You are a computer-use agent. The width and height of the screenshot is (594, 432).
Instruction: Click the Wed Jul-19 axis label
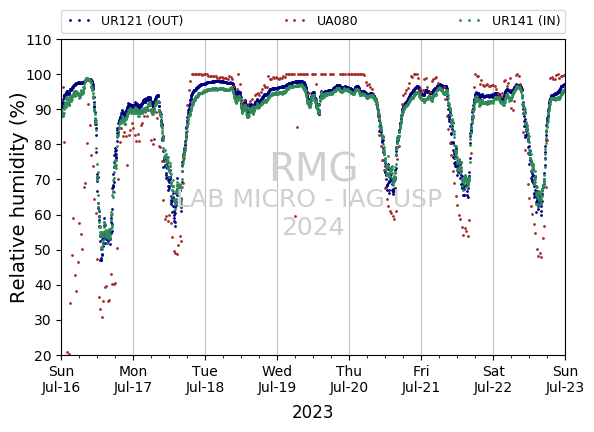[277, 379]
